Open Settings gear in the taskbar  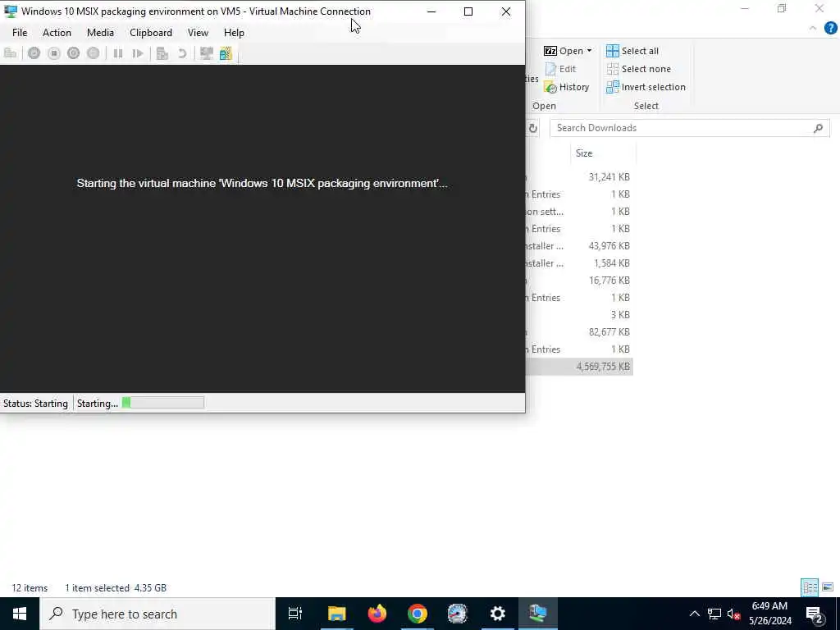coord(498,614)
